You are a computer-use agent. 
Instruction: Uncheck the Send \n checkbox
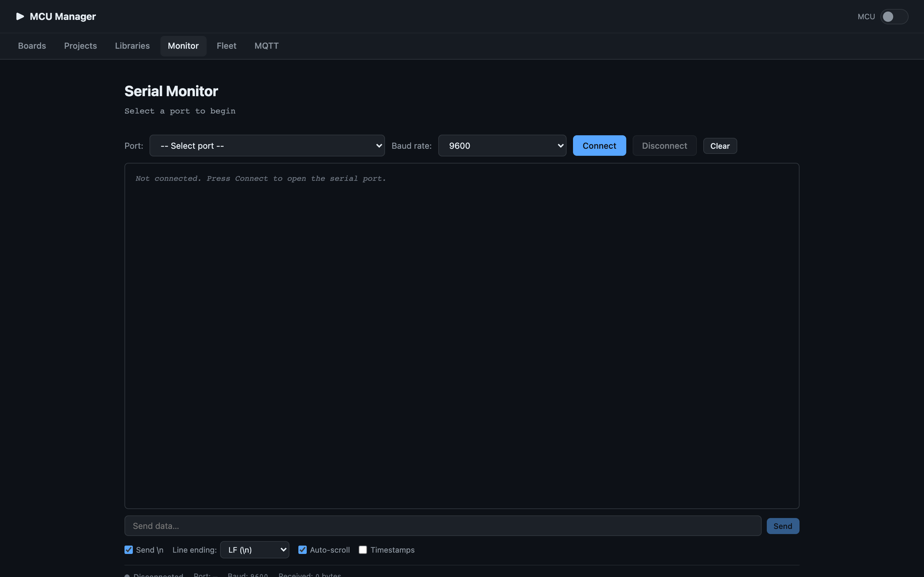pyautogui.click(x=129, y=549)
